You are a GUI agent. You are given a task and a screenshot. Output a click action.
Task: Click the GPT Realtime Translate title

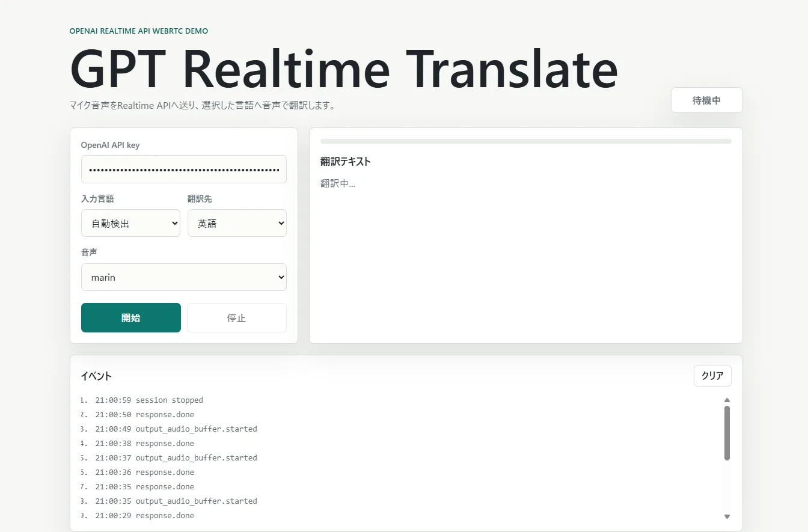click(x=344, y=68)
